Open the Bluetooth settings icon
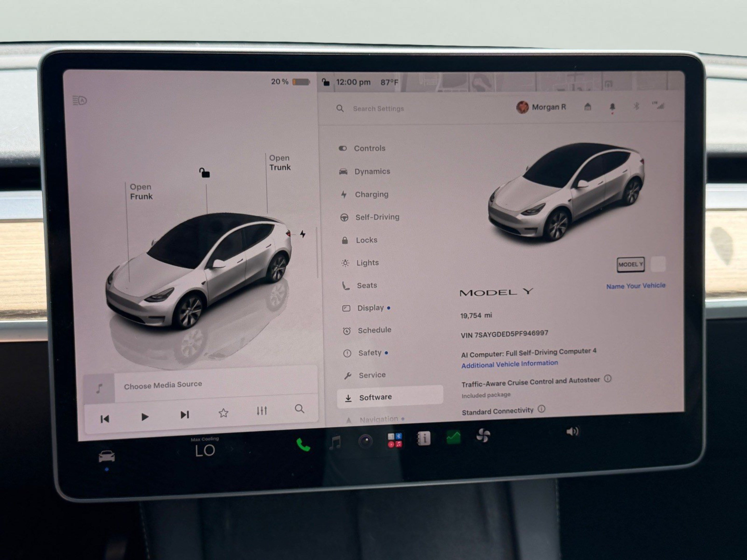747x560 pixels. [636, 106]
